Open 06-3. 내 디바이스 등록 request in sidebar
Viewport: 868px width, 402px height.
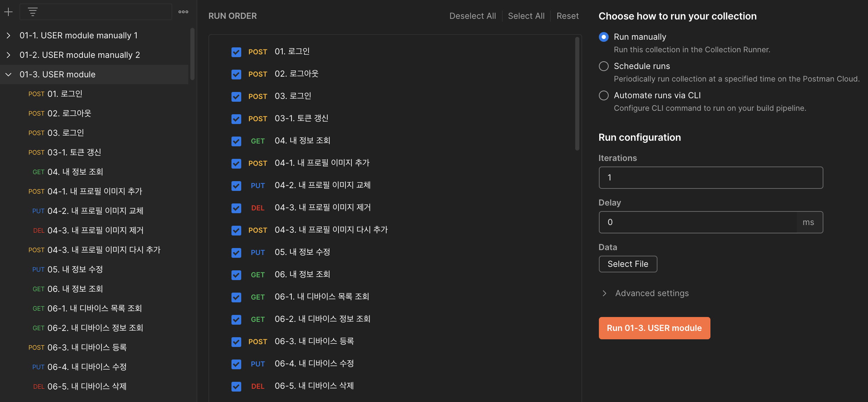86,348
